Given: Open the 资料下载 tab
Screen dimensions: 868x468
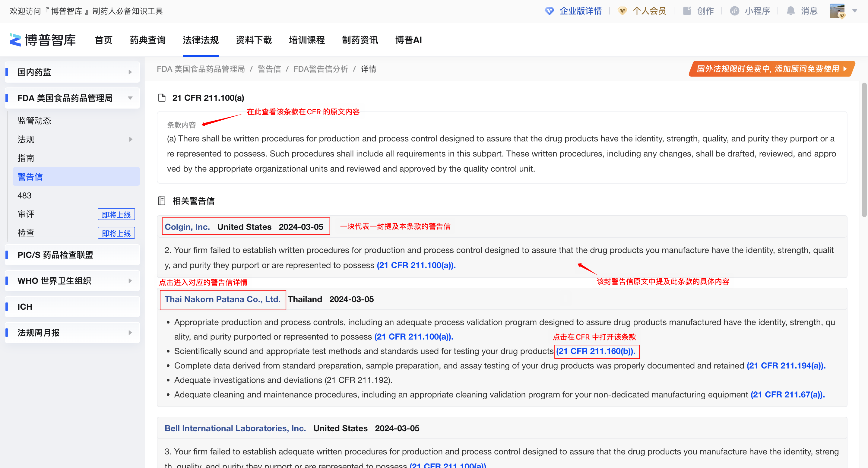Looking at the screenshot, I should pyautogui.click(x=254, y=40).
